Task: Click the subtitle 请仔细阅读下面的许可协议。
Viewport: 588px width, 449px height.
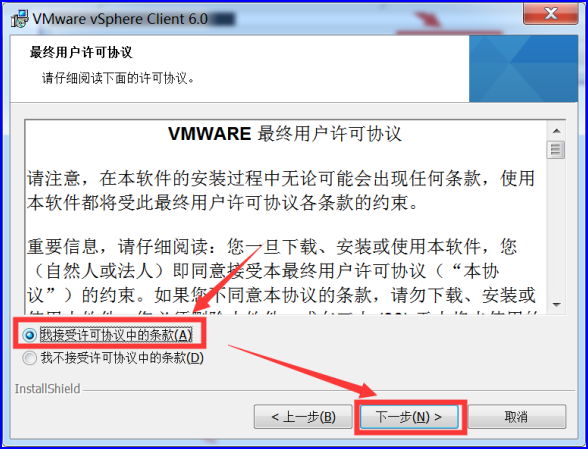Action: click(x=118, y=78)
